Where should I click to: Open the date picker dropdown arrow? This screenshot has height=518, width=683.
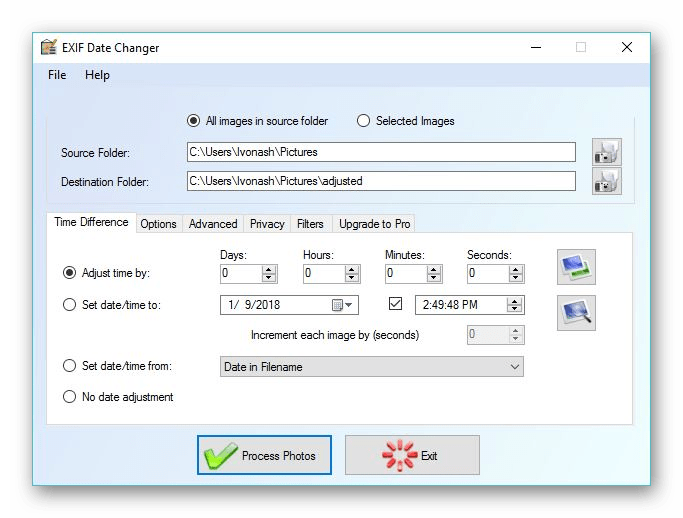tap(349, 305)
